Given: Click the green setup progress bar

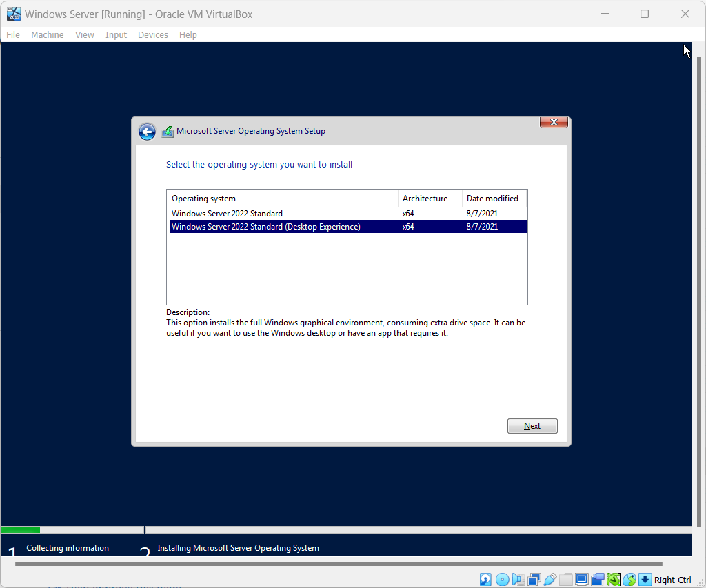Looking at the screenshot, I should [21, 530].
